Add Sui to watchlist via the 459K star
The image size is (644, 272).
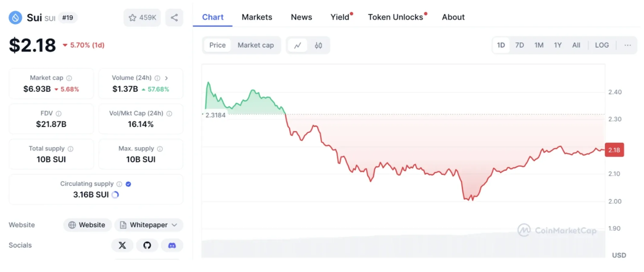142,18
